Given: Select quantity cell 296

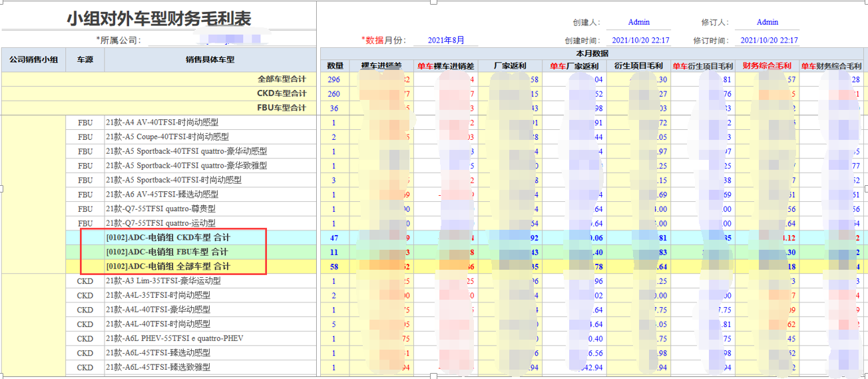Looking at the screenshot, I should [335, 79].
